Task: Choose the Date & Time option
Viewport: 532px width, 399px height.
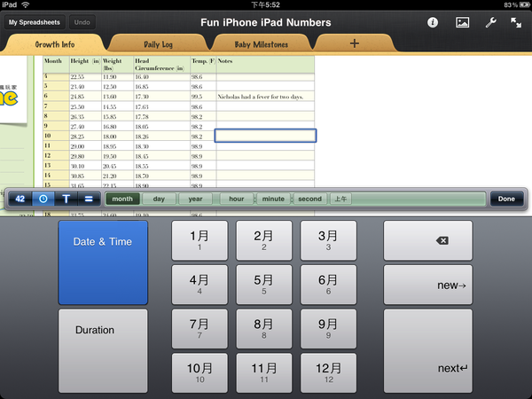Action: (x=103, y=262)
